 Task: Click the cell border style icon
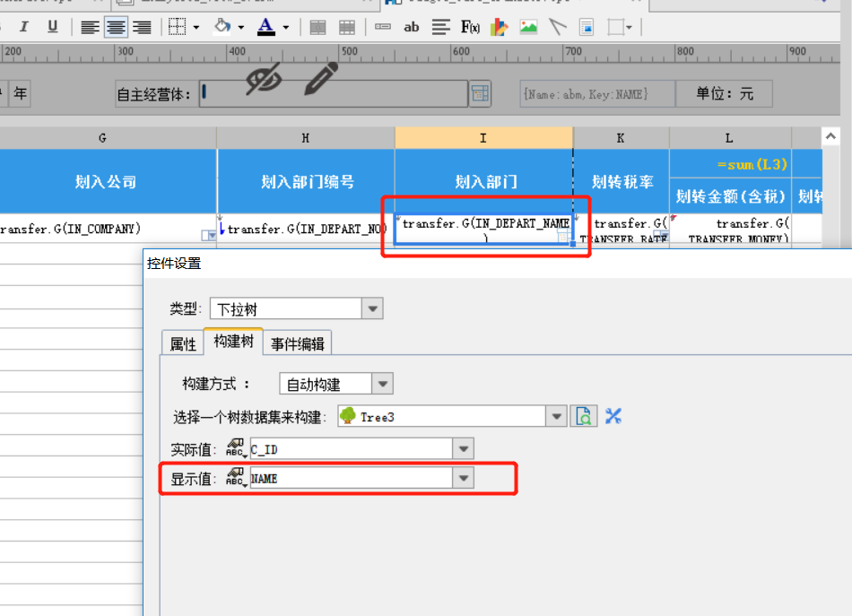pyautogui.click(x=178, y=27)
